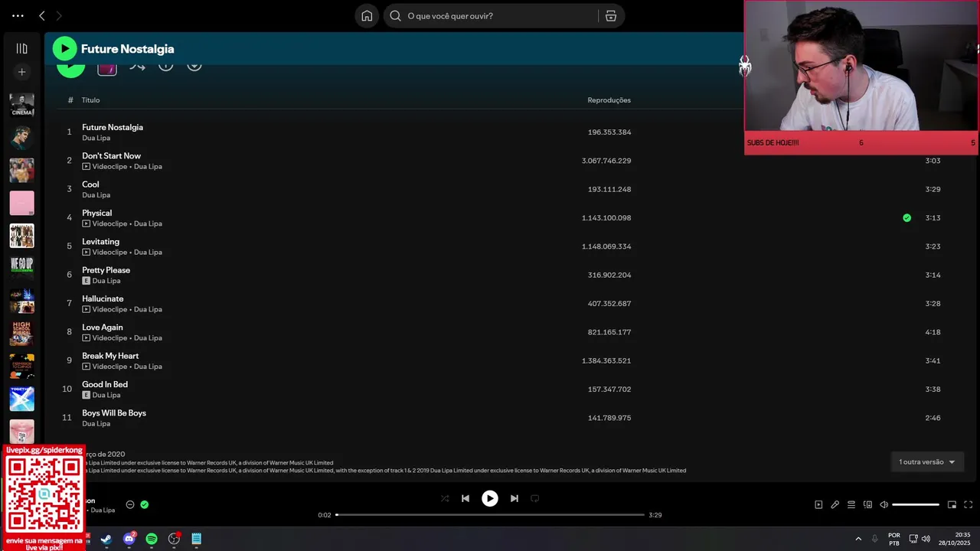Open the network icon in taskbar tray
The image size is (980, 551).
pyautogui.click(x=913, y=539)
